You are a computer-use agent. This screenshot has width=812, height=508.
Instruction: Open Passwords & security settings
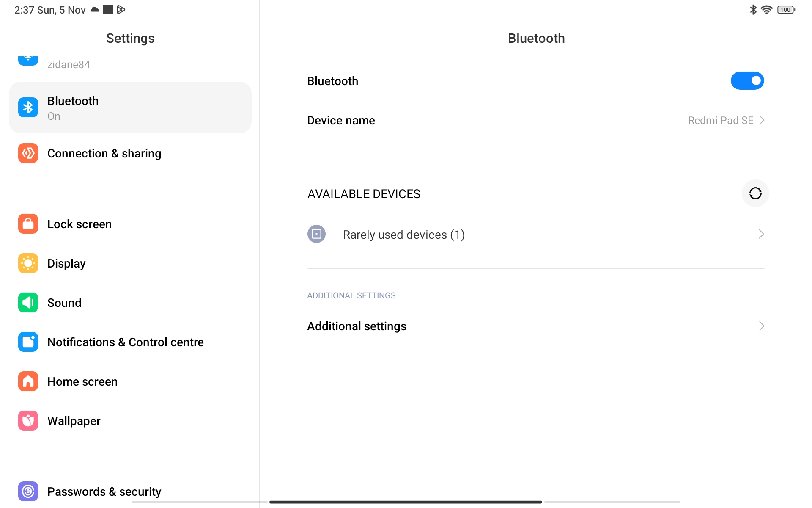[x=104, y=491]
